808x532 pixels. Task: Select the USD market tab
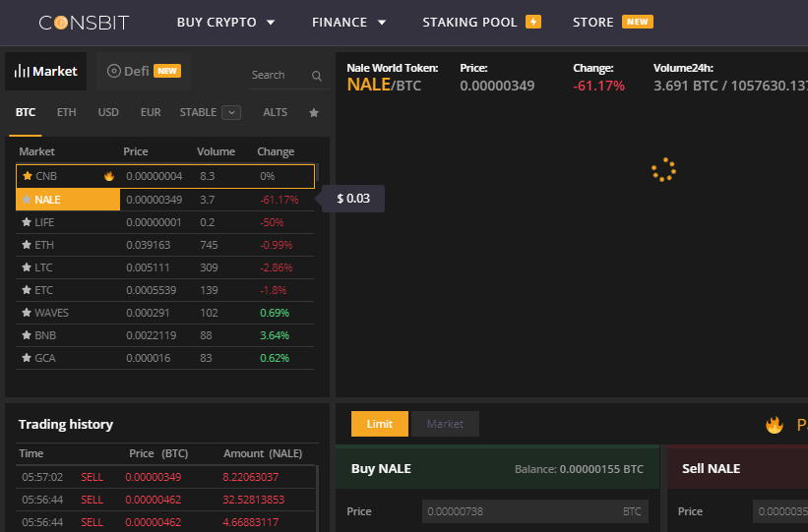tap(108, 112)
